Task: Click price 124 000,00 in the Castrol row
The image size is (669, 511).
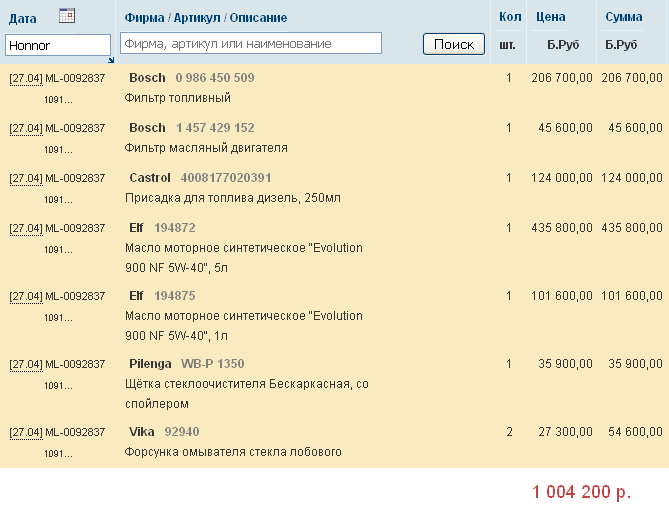Action: [562, 178]
